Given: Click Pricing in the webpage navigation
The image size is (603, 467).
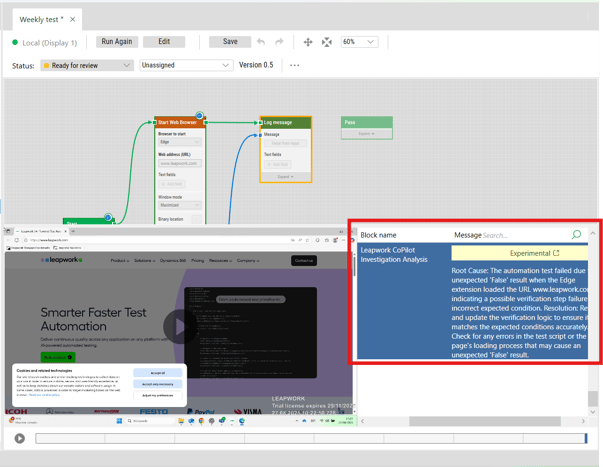Looking at the screenshot, I should pyautogui.click(x=198, y=260).
